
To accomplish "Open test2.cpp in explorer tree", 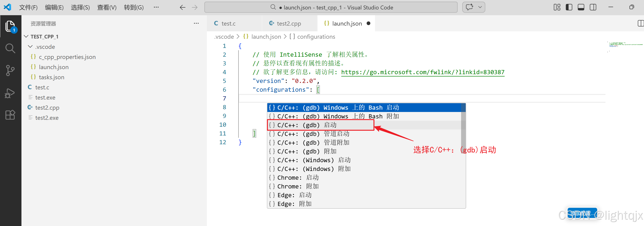I will (47, 108).
